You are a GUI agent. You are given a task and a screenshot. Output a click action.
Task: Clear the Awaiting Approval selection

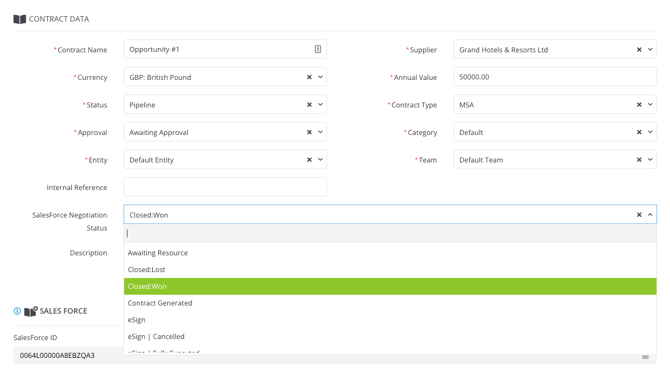tap(309, 132)
